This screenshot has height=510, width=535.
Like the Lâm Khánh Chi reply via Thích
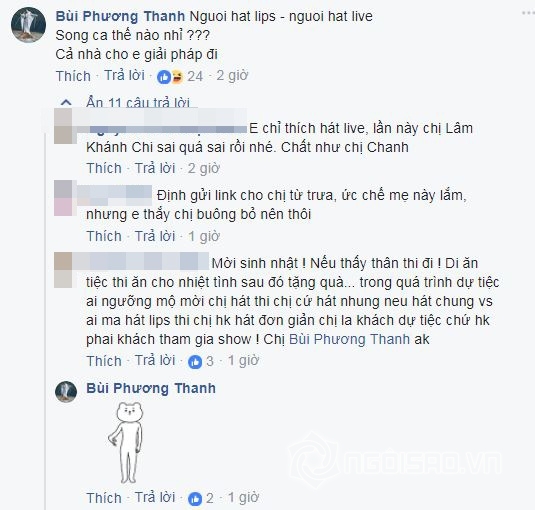click(104, 168)
